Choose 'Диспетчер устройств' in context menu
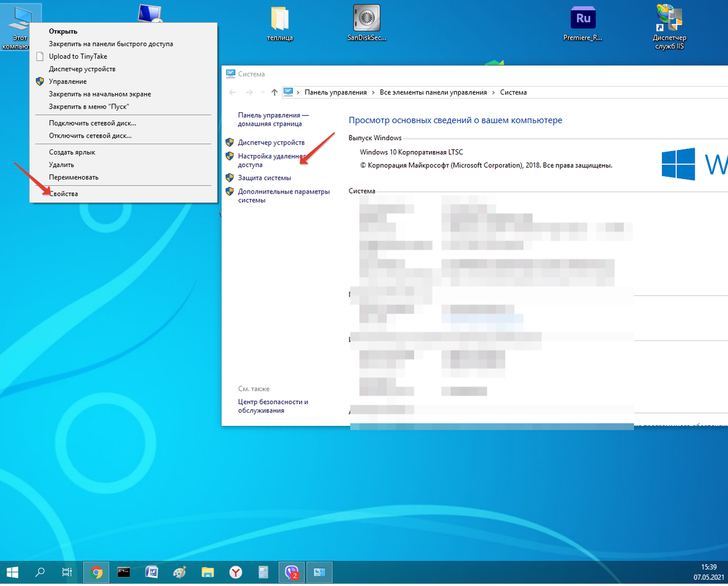Screen dimensions: 728x586 coord(123,69)
